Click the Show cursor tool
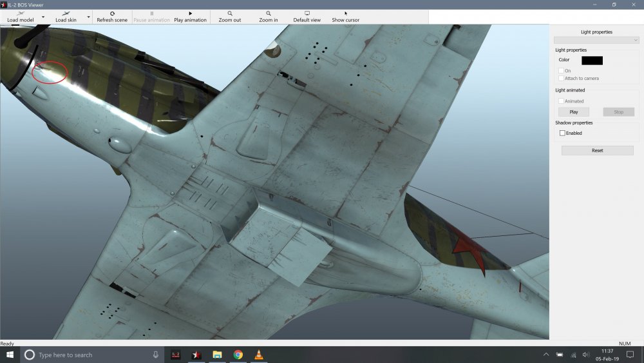The image size is (644, 363). [x=346, y=16]
